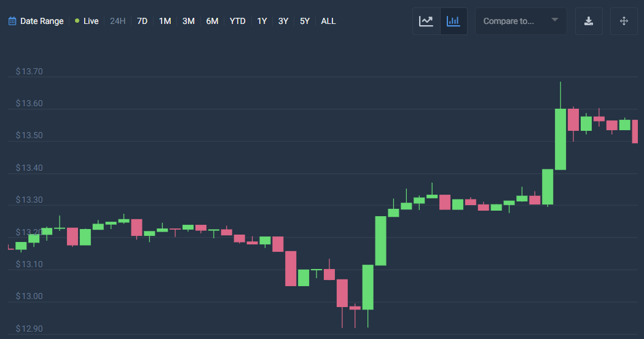Click the $13.00 axis label

pos(29,296)
